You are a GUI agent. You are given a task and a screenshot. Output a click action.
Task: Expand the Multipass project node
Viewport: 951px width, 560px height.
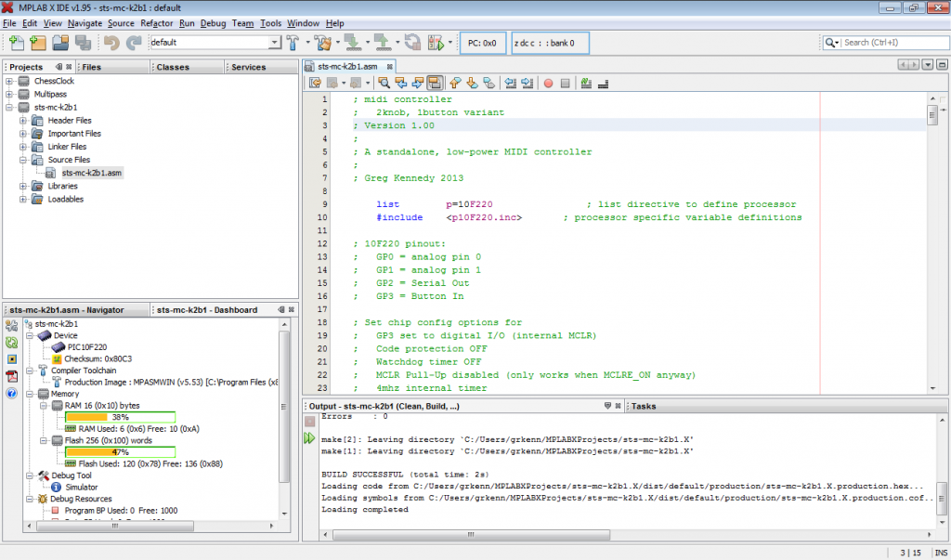[x=9, y=94]
